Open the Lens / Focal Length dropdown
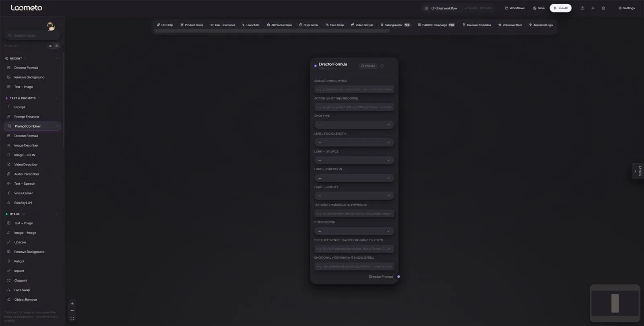This screenshot has width=644, height=326. click(354, 142)
